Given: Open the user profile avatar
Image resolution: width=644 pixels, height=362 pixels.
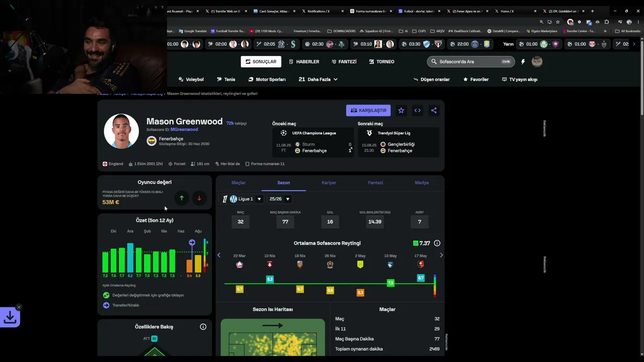Looking at the screenshot, I should click(x=537, y=62).
